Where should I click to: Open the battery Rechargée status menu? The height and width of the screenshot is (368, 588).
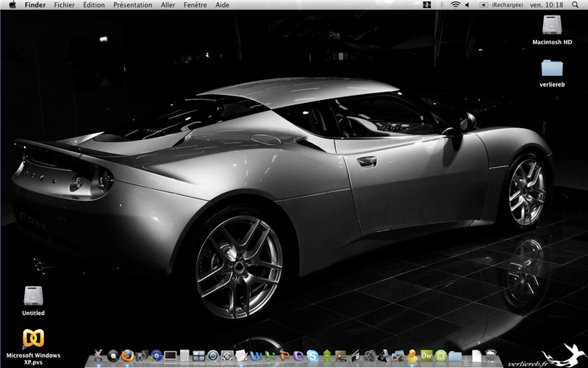tap(501, 5)
